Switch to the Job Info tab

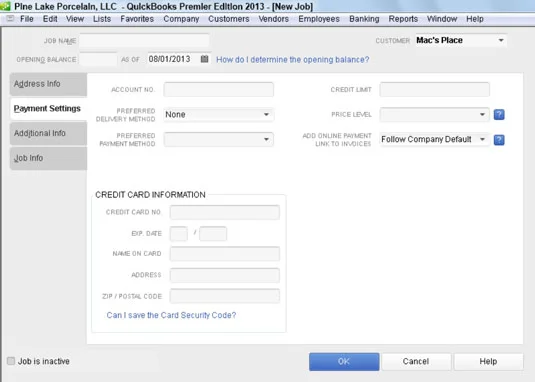pos(48,158)
